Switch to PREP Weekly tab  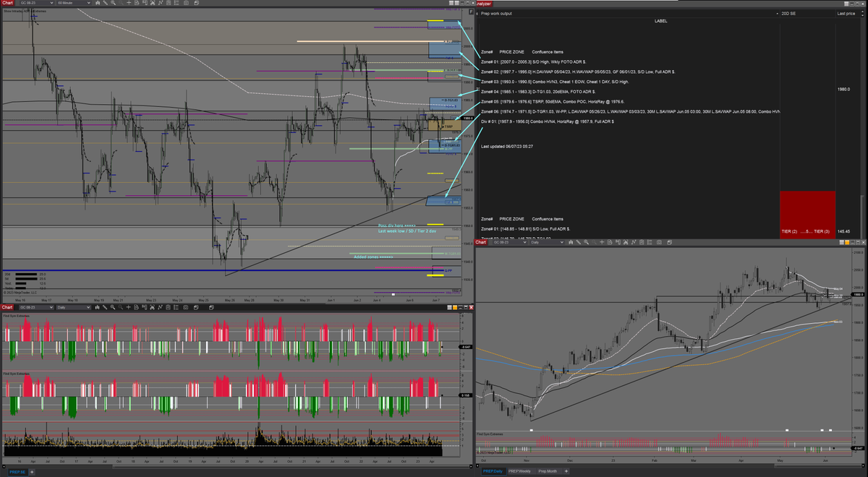[x=519, y=471]
